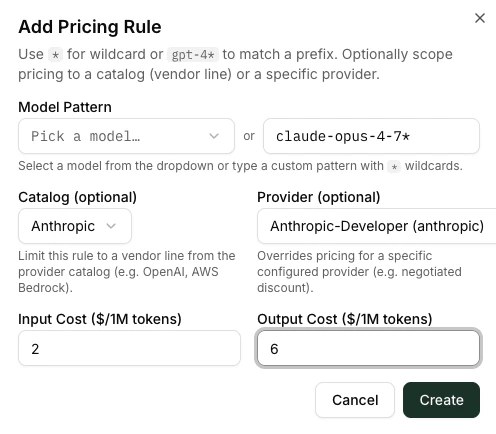
Task: Click the Cancel button
Action: click(355, 400)
